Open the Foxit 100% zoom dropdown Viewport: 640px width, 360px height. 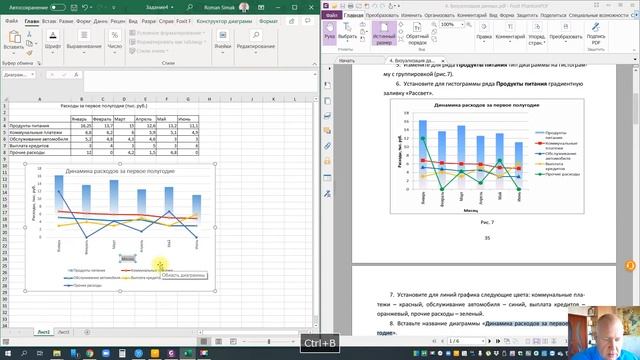click(x=462, y=24)
